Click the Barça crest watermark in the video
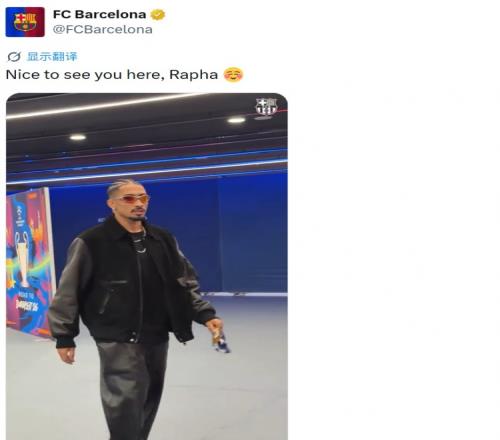This screenshot has height=440, width=500. pos(266,107)
